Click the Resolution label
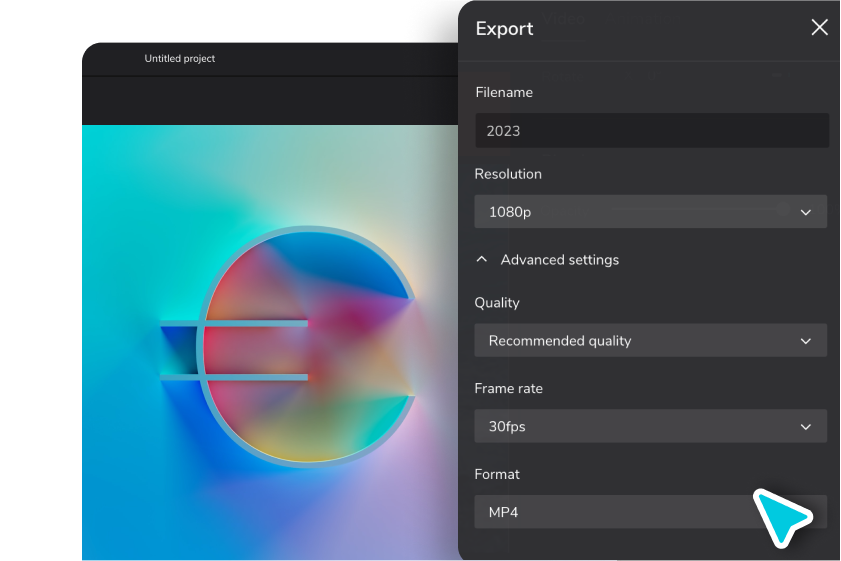841x561 pixels. click(x=508, y=174)
